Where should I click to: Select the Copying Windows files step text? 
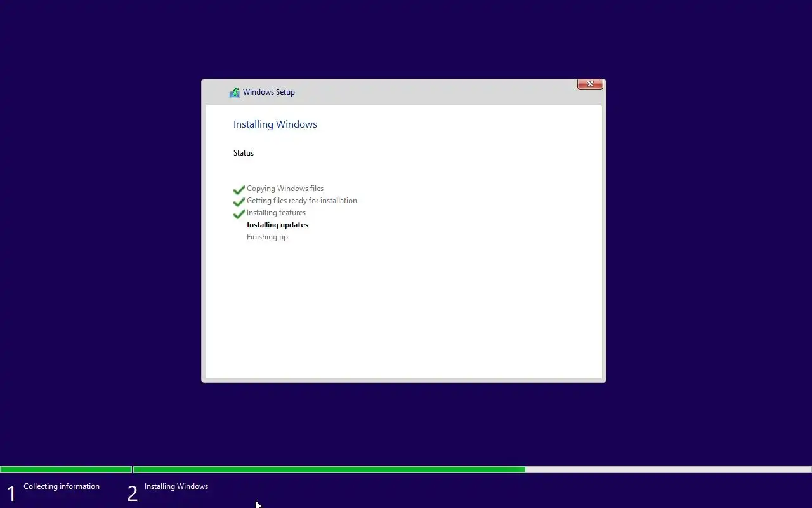tap(285, 189)
